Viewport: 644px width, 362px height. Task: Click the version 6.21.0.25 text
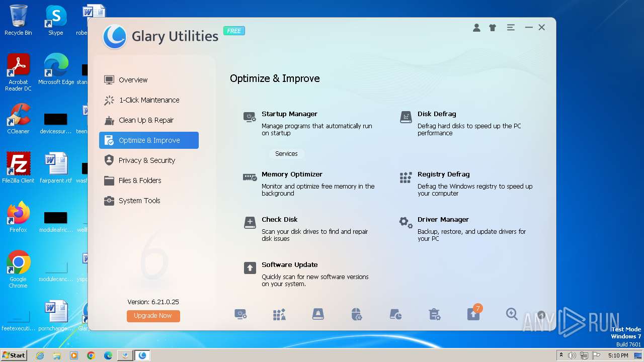click(x=153, y=302)
